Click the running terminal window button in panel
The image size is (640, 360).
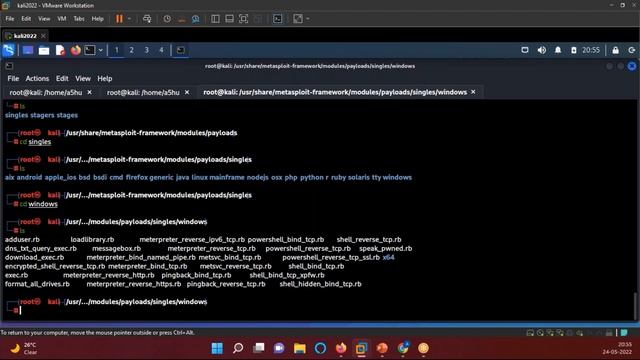pyautogui.click(x=180, y=50)
